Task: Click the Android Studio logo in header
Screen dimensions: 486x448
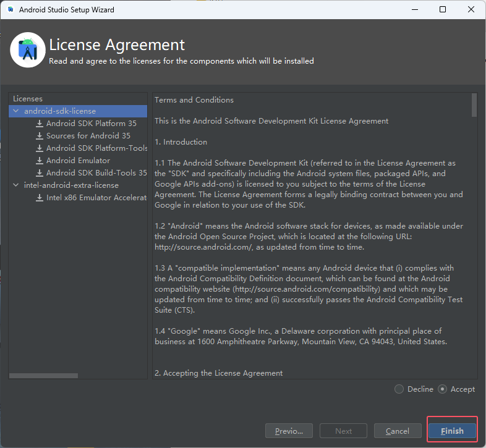Action: click(28, 50)
